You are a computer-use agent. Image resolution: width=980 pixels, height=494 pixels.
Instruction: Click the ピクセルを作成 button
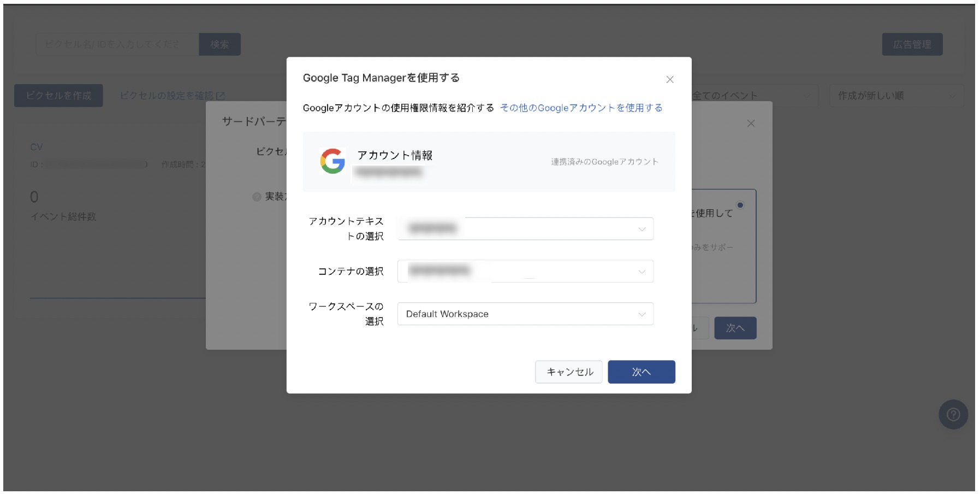(58, 95)
